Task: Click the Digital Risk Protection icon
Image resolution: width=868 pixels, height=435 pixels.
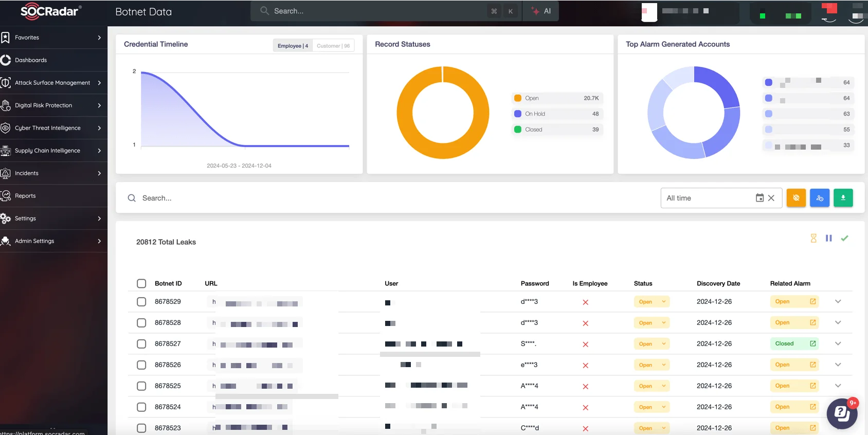Action: [x=6, y=105]
